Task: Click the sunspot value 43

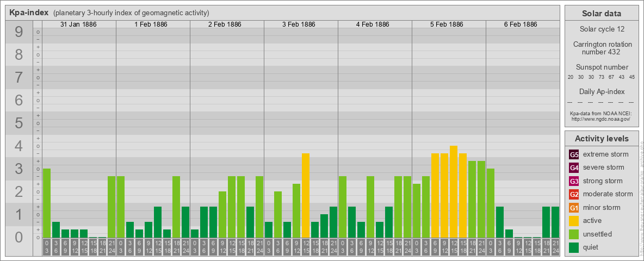Action: [x=621, y=77]
